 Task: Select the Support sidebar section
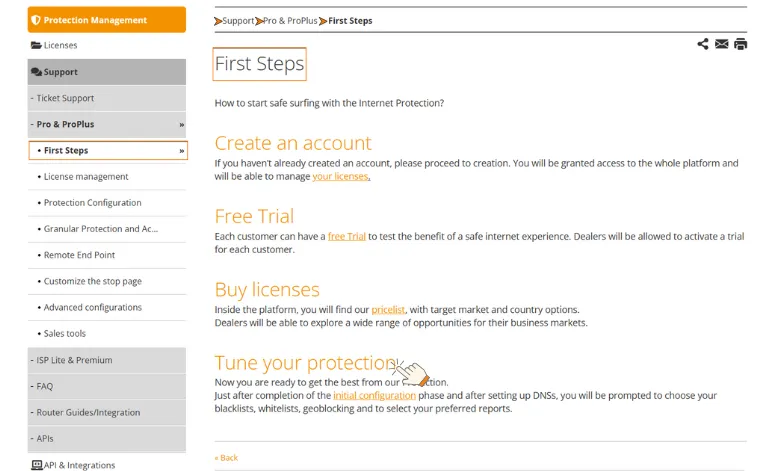(x=107, y=72)
